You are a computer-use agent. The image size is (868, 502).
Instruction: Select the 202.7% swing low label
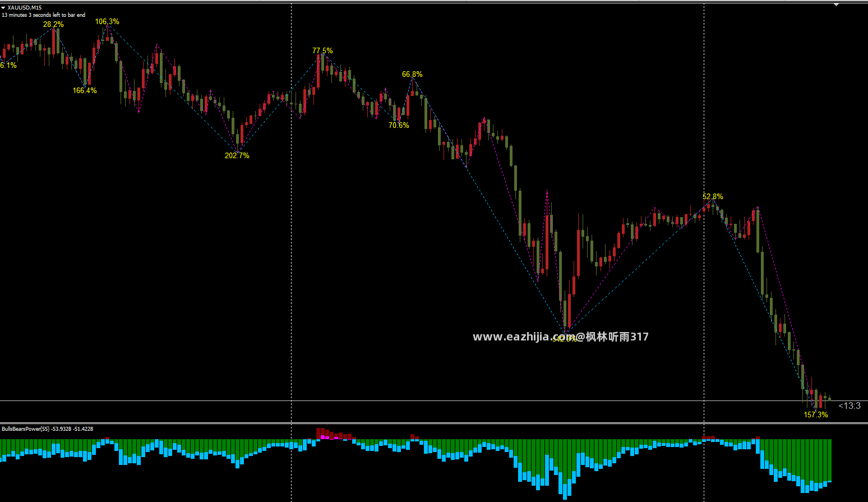tap(237, 155)
